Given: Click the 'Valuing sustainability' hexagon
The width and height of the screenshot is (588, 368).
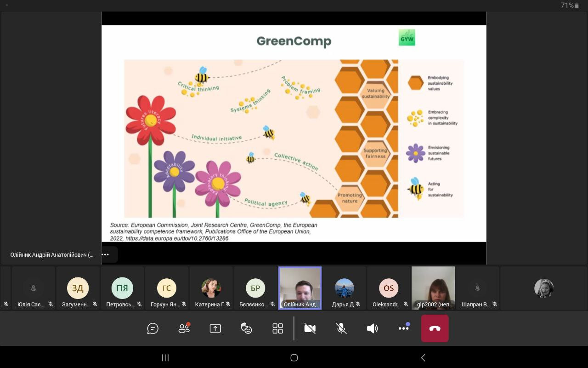Looking at the screenshot, I should click(x=376, y=93).
